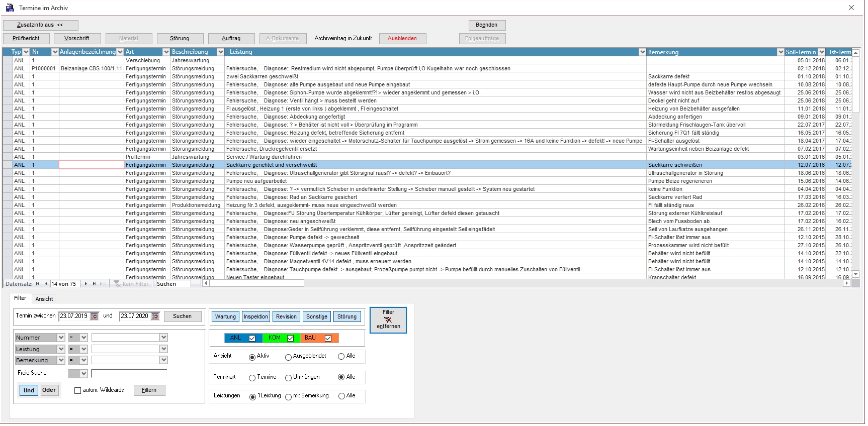
Task: Toggle the Revision filter button
Action: coord(286,316)
